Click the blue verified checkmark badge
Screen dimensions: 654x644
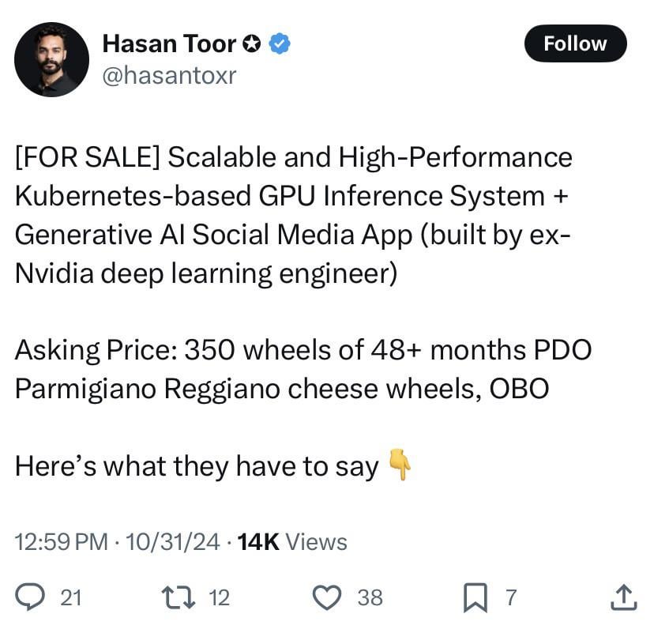pos(280,44)
